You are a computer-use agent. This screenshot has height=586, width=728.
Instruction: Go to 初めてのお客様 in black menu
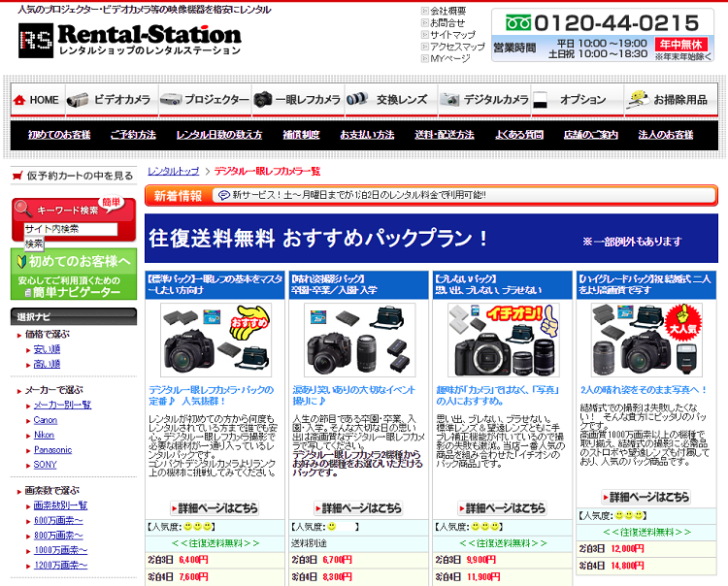pyautogui.click(x=59, y=135)
